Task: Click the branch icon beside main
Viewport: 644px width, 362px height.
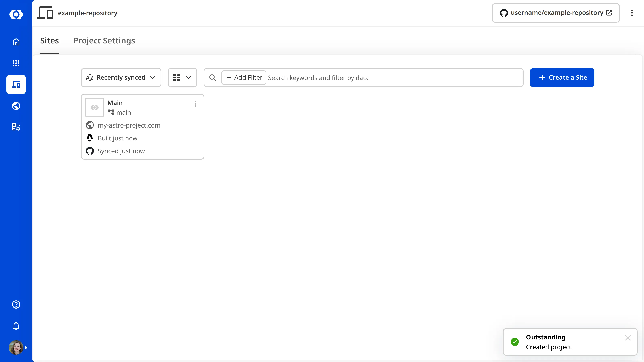Action: click(x=111, y=112)
